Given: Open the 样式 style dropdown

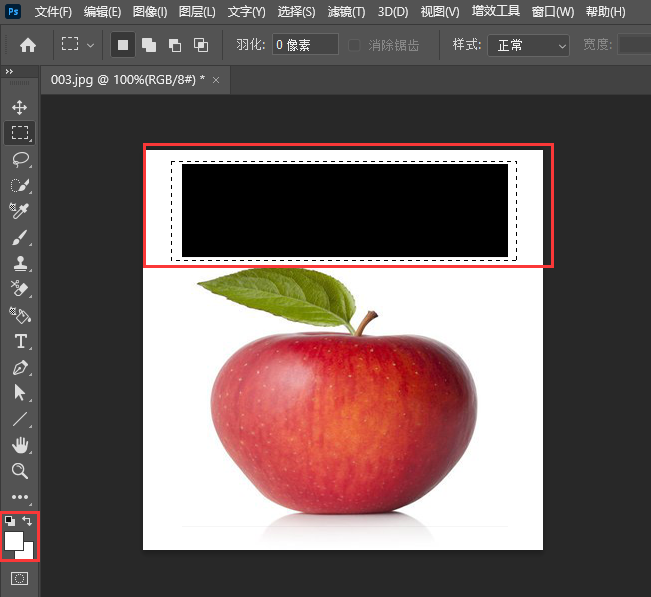Looking at the screenshot, I should click(528, 45).
